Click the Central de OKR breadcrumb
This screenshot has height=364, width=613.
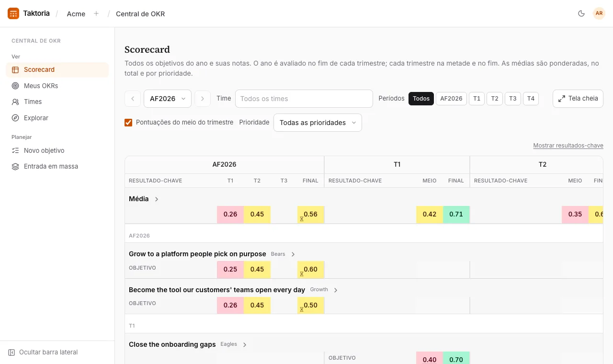click(x=140, y=14)
